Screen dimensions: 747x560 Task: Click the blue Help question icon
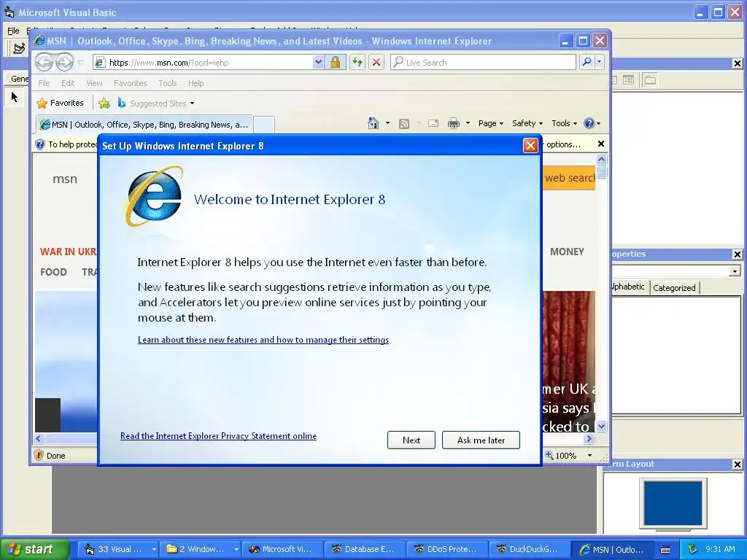(x=589, y=123)
